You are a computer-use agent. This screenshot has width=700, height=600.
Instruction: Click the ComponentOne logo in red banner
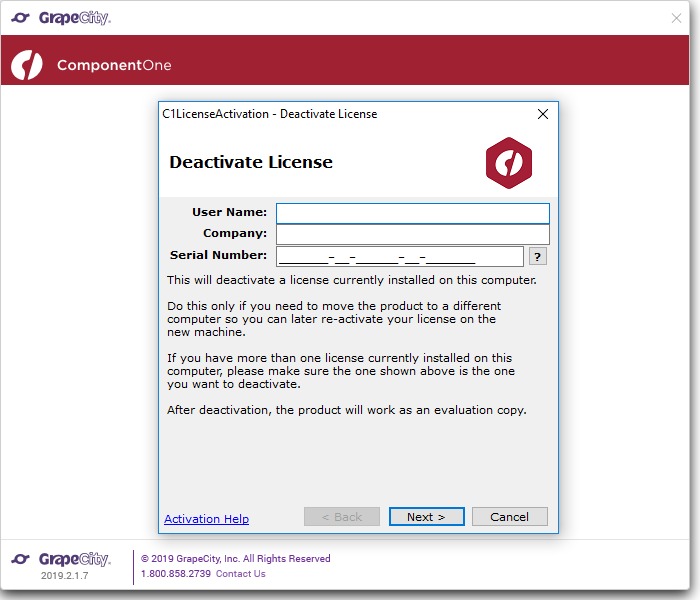pyautogui.click(x=27, y=65)
